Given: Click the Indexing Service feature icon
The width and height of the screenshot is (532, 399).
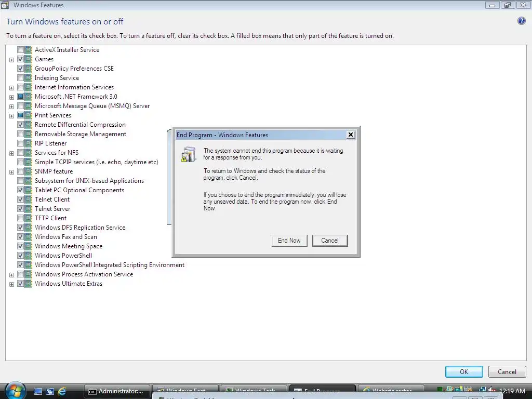Looking at the screenshot, I should point(29,78).
